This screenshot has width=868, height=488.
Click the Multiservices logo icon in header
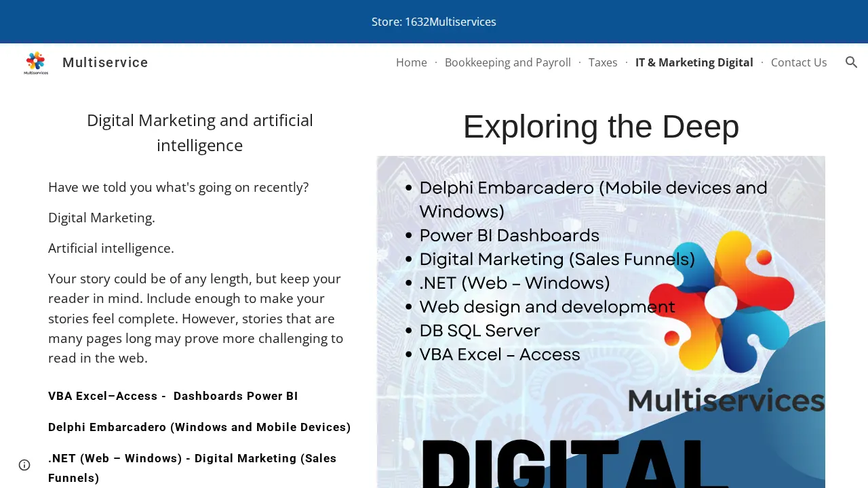tap(36, 62)
